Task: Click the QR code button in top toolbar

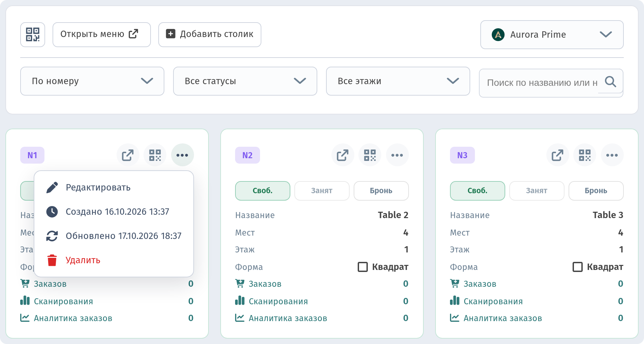Action: click(x=33, y=35)
